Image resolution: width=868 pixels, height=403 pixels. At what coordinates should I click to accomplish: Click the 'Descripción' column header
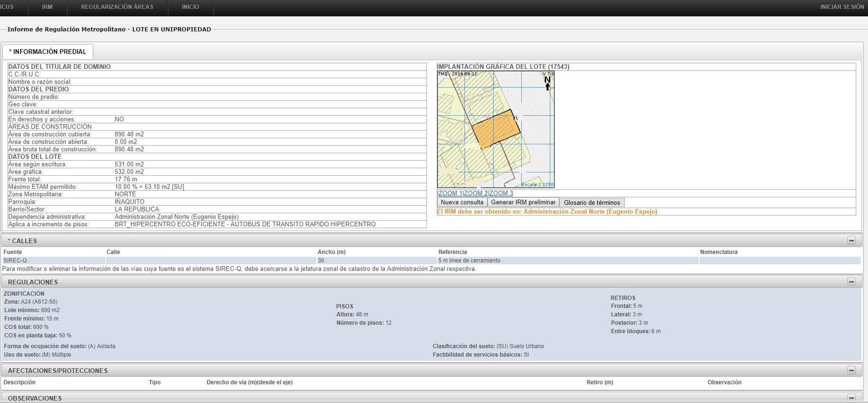(20, 382)
